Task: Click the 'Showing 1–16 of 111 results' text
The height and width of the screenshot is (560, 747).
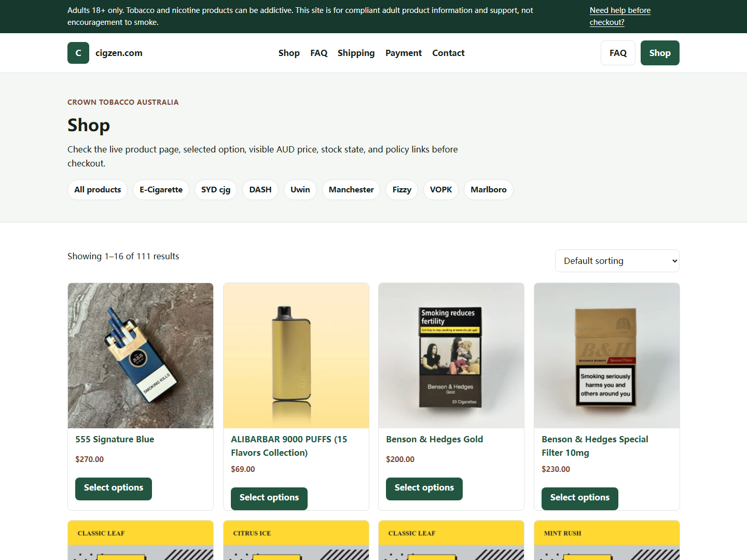Action: coord(123,256)
